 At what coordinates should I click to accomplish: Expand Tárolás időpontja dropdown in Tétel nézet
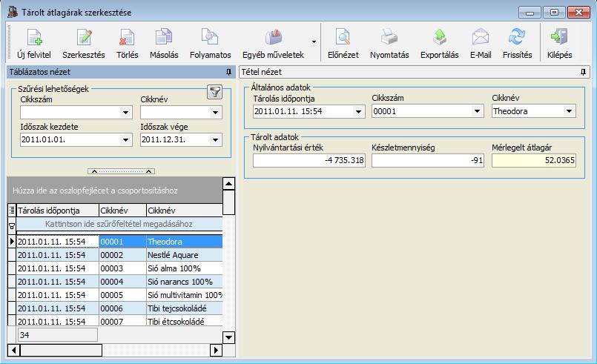358,111
